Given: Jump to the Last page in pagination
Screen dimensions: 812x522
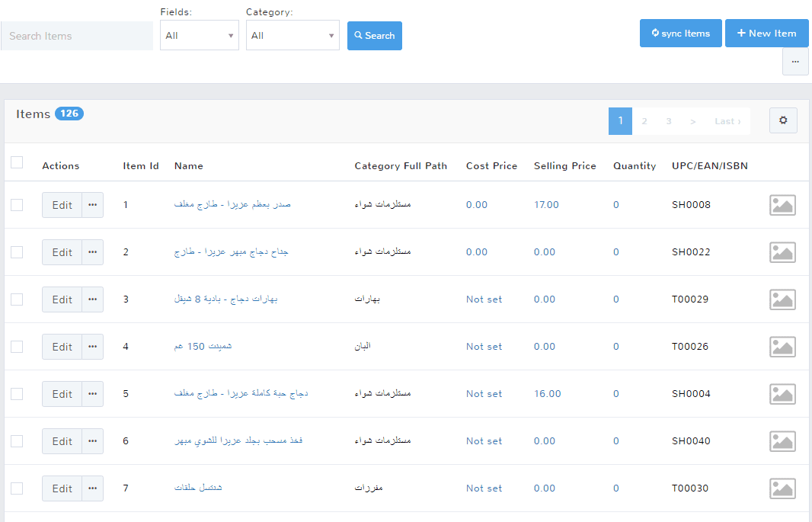Looking at the screenshot, I should 727,121.
